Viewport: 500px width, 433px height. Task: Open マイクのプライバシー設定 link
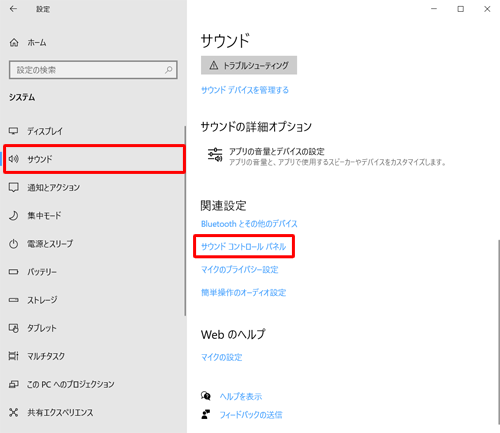click(x=239, y=269)
